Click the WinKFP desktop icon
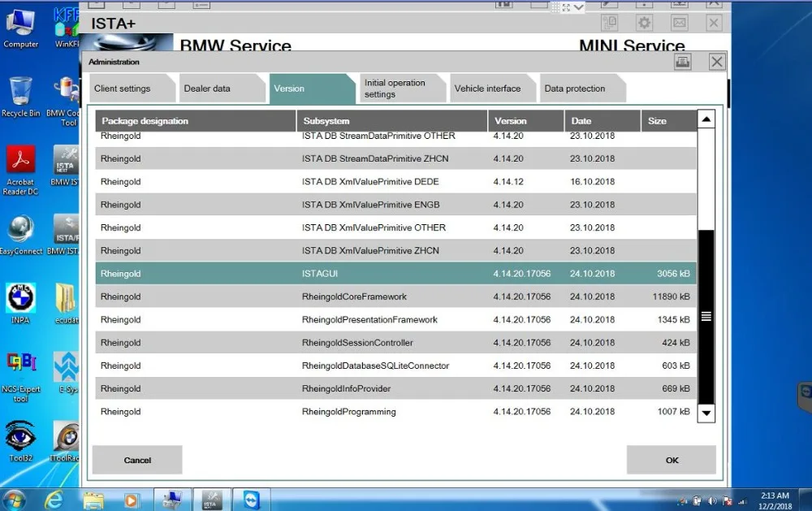812x511 pixels. (67, 28)
